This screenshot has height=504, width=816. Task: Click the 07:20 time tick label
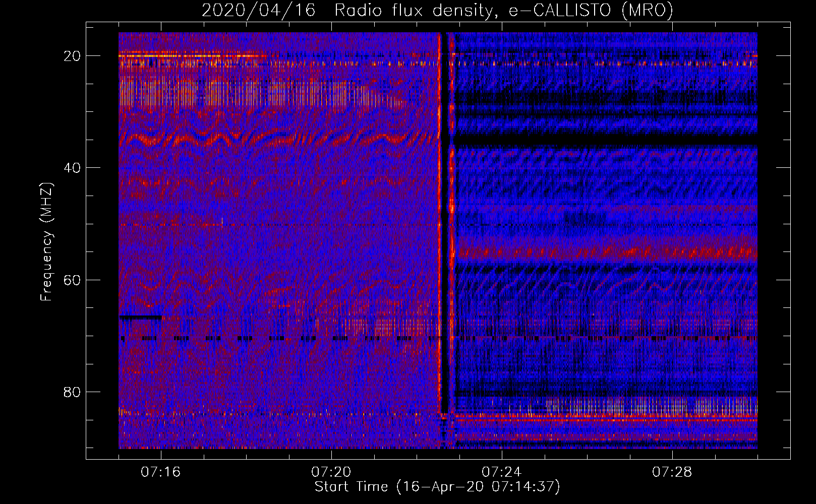331,472
